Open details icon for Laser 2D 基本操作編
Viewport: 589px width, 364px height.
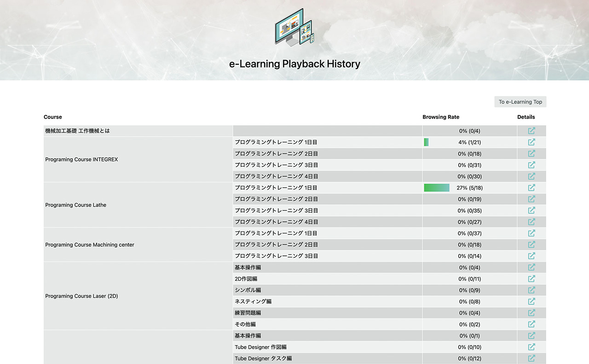[x=531, y=267]
